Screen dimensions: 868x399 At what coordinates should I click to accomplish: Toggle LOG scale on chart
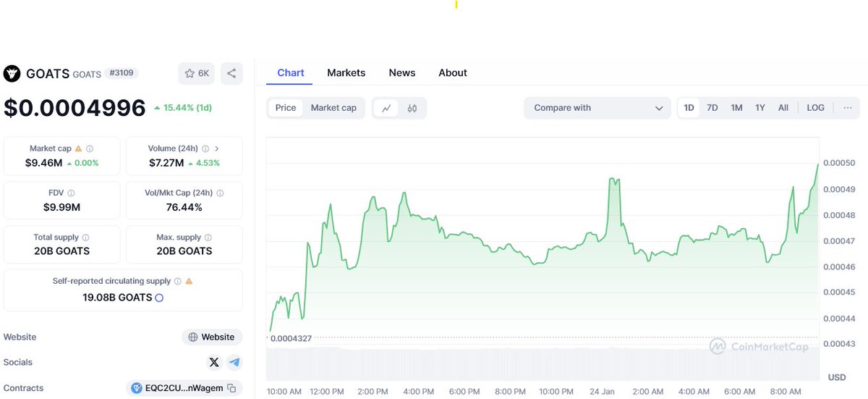815,108
